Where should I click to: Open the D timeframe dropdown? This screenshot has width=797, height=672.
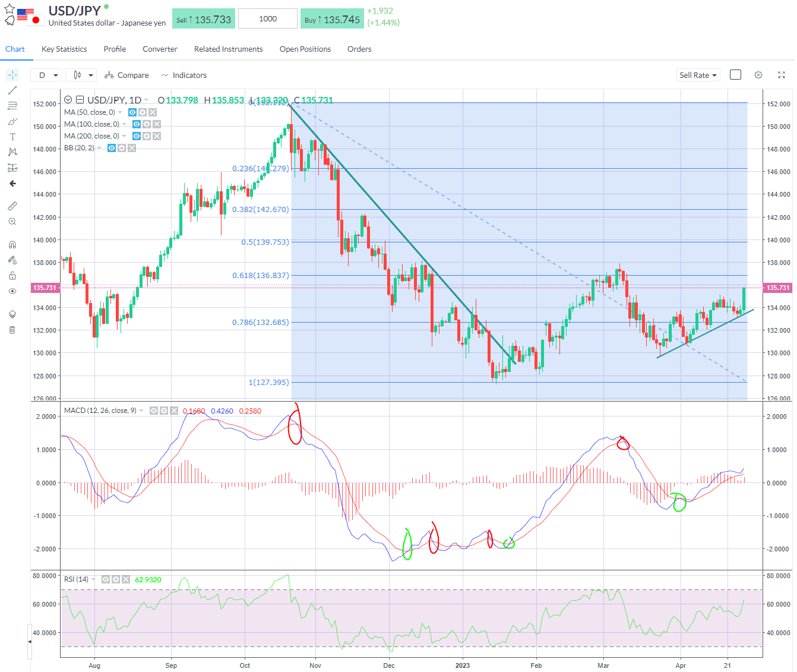coord(46,75)
